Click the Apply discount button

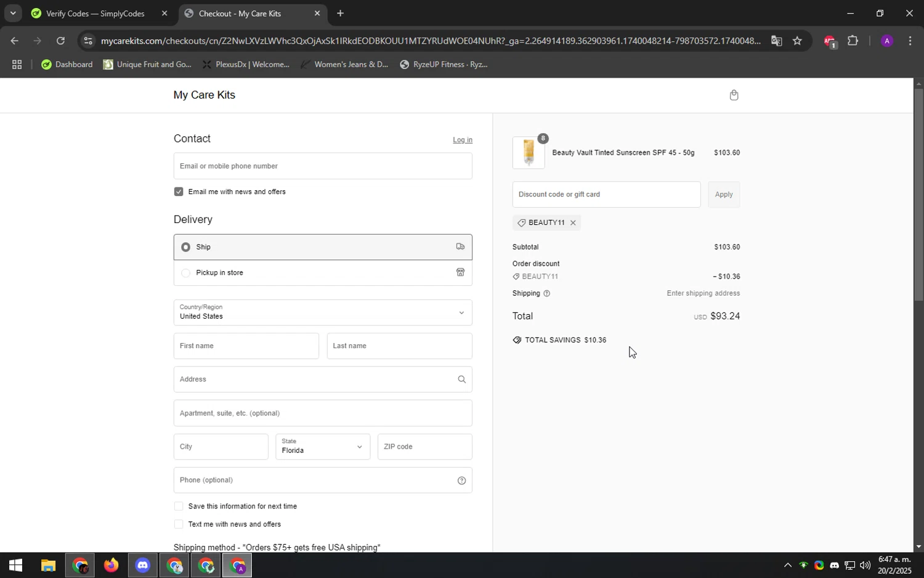724,195
